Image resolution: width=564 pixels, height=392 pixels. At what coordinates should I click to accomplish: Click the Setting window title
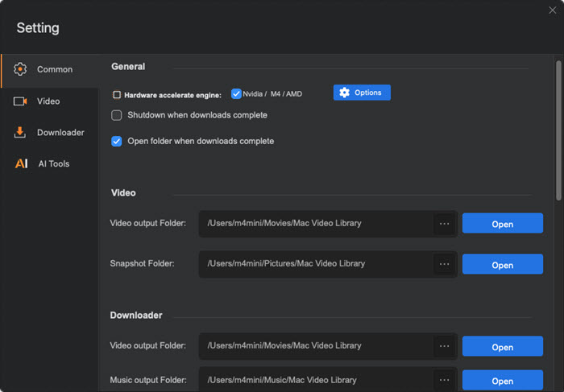click(x=38, y=28)
